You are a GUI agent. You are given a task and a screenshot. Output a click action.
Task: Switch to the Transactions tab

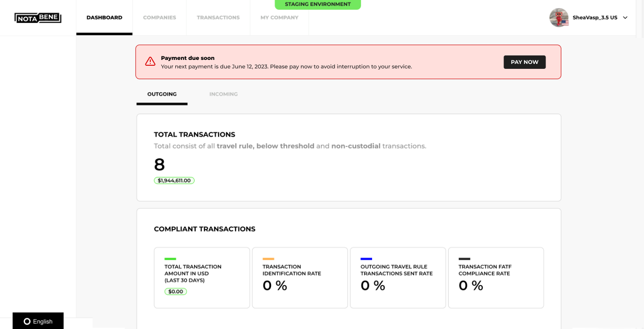(x=218, y=17)
